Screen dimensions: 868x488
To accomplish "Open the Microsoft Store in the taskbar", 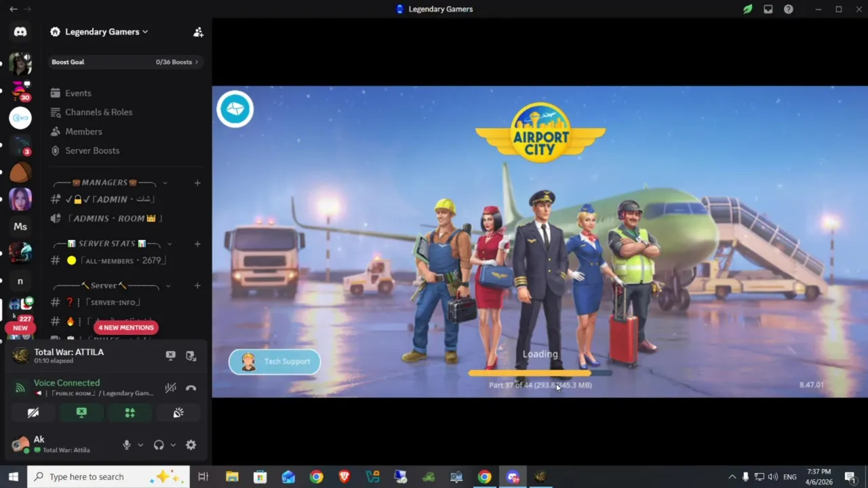I will [x=260, y=476].
